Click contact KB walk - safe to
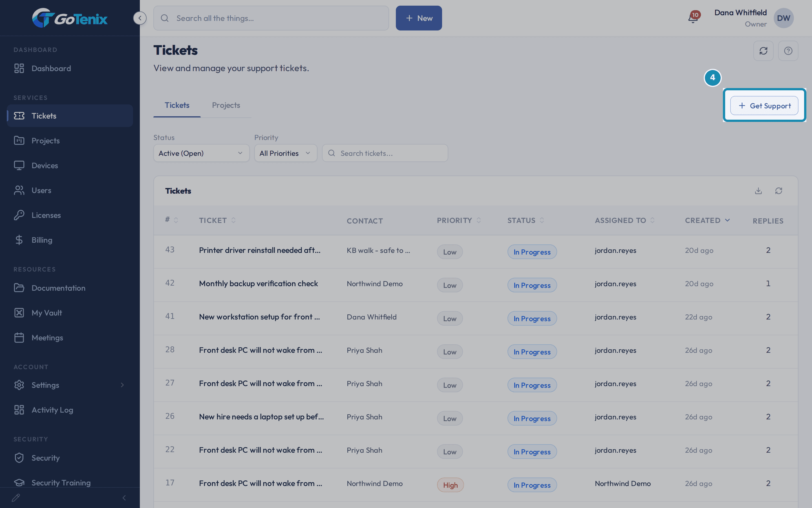The height and width of the screenshot is (508, 812). [x=378, y=250]
